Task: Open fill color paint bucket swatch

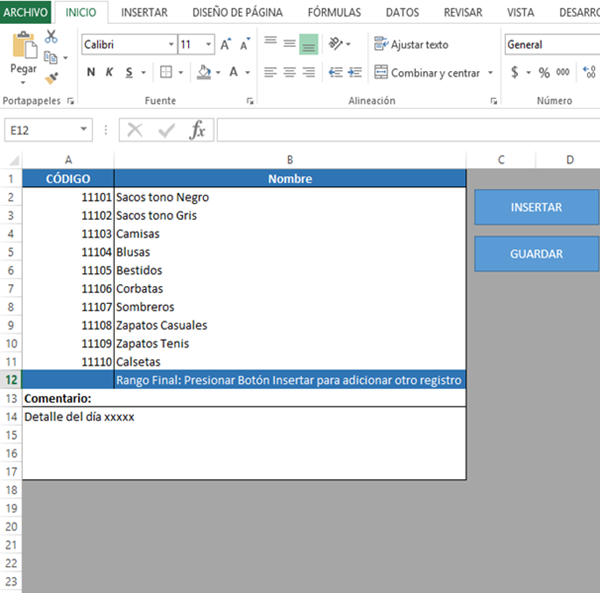Action: click(204, 73)
